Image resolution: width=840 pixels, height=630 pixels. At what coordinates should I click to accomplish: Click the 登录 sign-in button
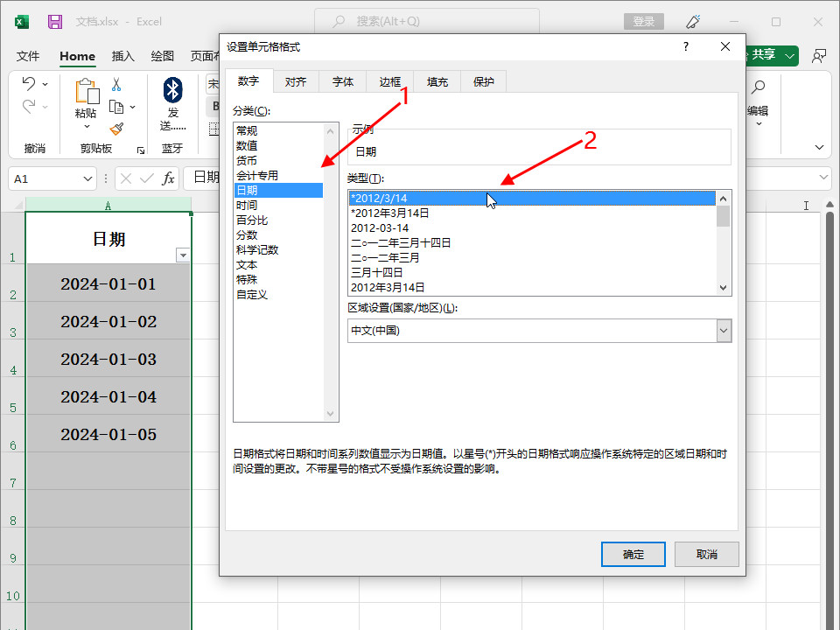coord(643,21)
